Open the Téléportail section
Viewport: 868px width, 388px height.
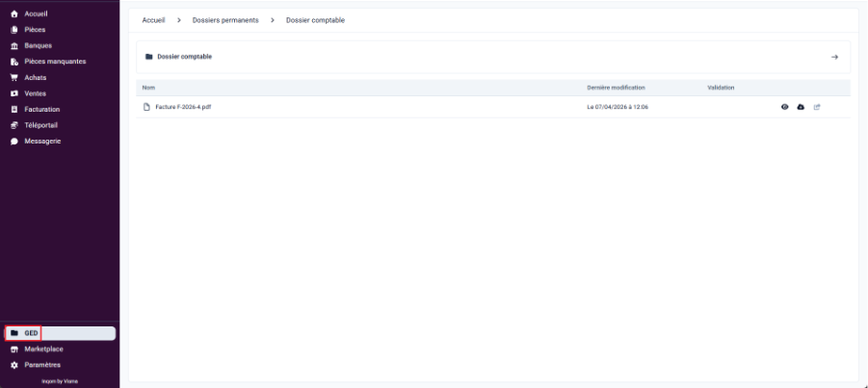[x=41, y=125]
